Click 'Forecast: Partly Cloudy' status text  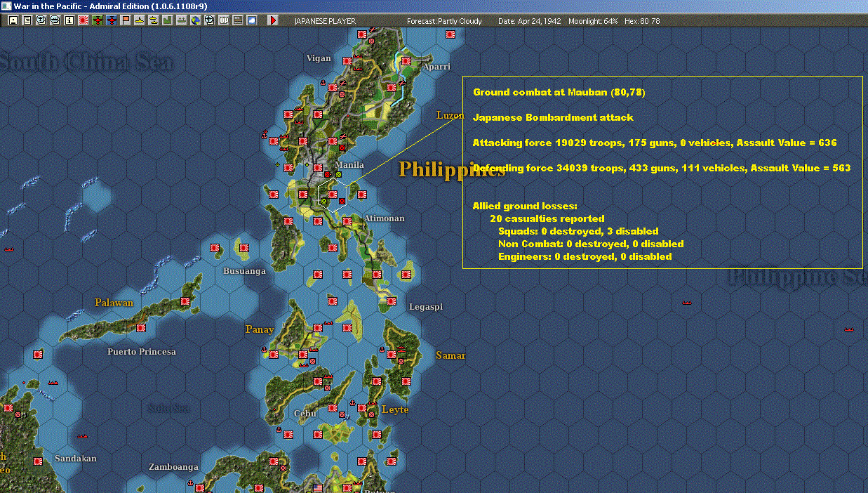pos(444,21)
